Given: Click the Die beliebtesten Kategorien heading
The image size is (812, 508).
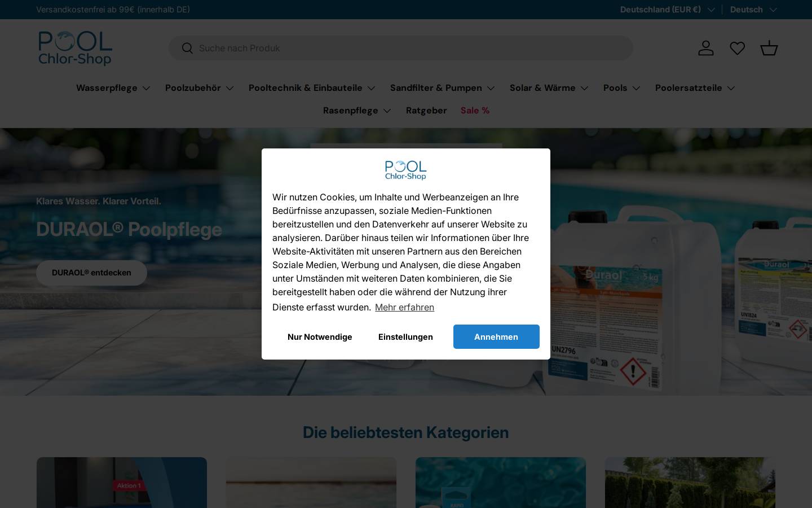Looking at the screenshot, I should tap(406, 432).
